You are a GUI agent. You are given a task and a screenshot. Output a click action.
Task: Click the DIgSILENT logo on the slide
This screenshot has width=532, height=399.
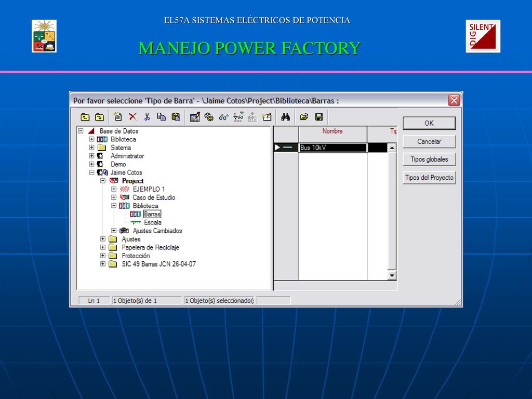click(x=483, y=36)
